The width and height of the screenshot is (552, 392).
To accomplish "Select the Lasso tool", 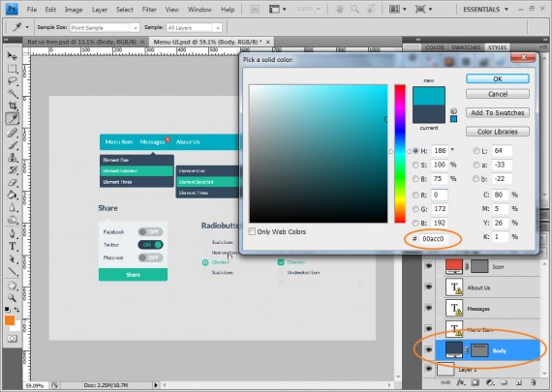I will (13, 81).
